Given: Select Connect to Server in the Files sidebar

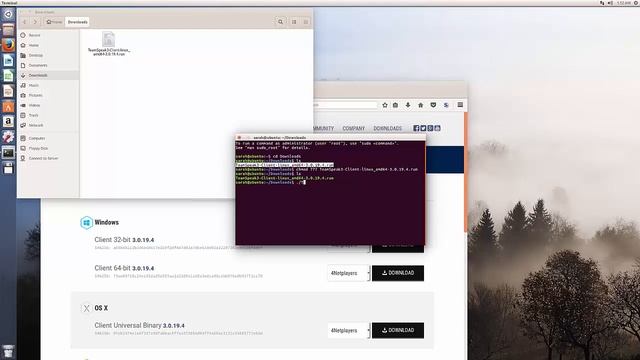Looking at the screenshot, I should tap(49, 158).
